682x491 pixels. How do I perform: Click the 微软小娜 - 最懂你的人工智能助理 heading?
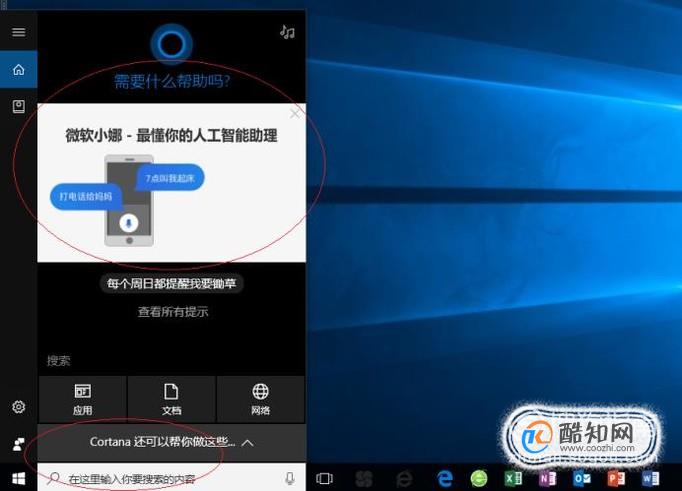[x=171, y=136]
